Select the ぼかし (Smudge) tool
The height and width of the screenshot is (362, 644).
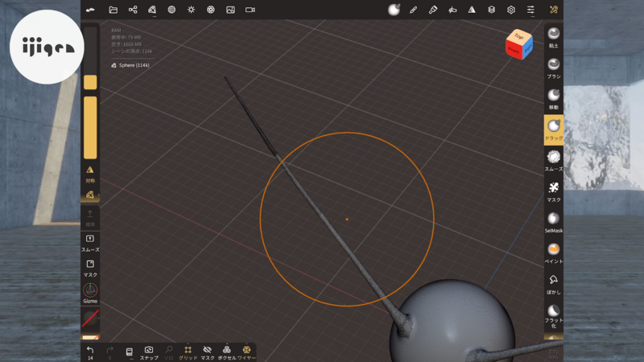pyautogui.click(x=554, y=284)
